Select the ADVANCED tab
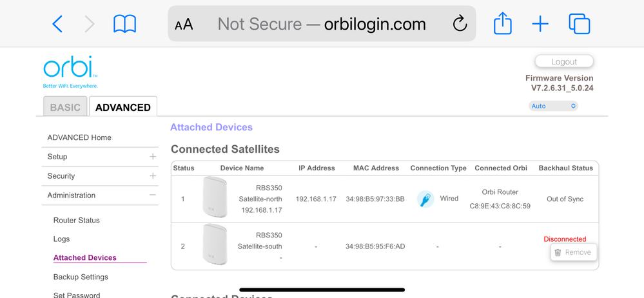This screenshot has height=298, width=644. [x=122, y=107]
